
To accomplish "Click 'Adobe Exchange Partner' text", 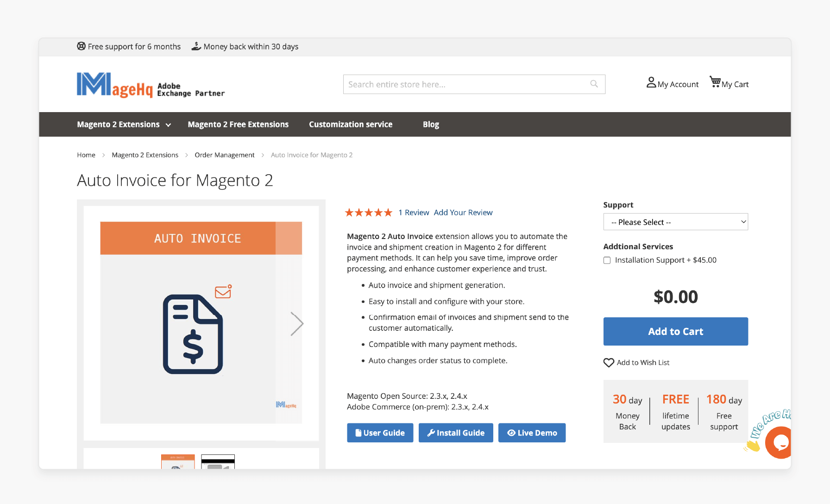I will [191, 89].
